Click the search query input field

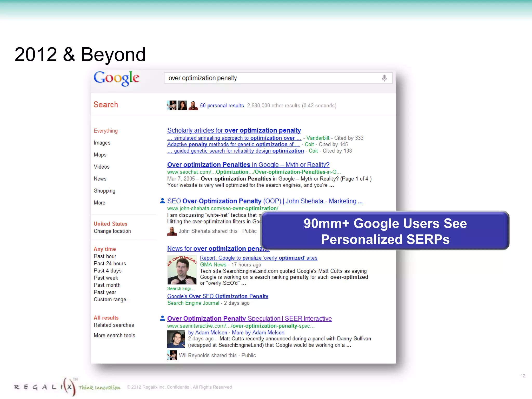coord(278,78)
